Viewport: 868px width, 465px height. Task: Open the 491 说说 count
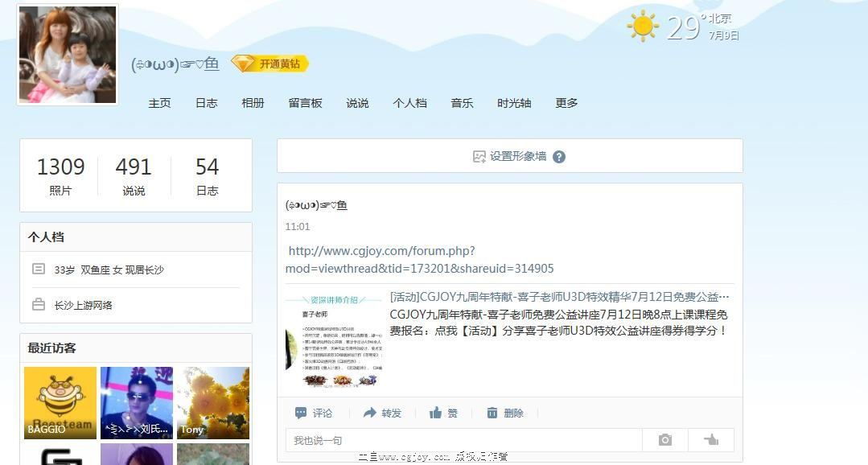134,175
